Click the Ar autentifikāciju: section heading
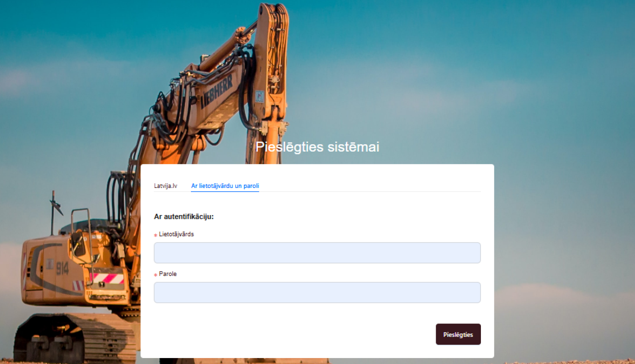635x364 pixels. pyautogui.click(x=184, y=217)
